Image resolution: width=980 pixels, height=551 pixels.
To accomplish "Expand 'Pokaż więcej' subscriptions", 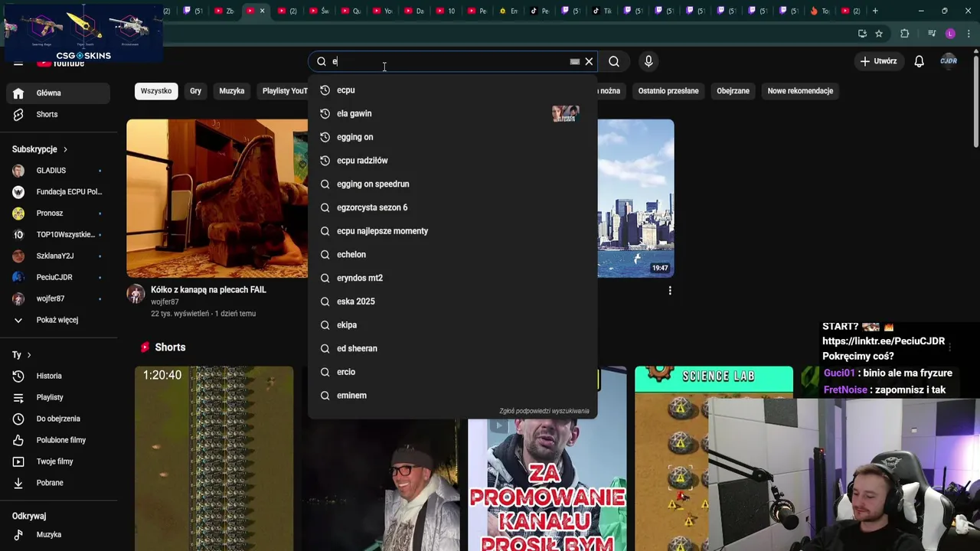I will 58,320.
